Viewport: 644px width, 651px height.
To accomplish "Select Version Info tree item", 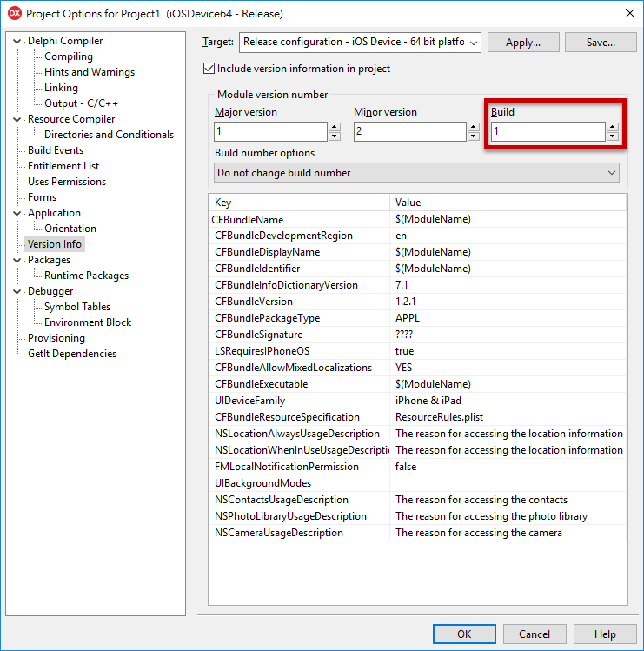I will [55, 244].
